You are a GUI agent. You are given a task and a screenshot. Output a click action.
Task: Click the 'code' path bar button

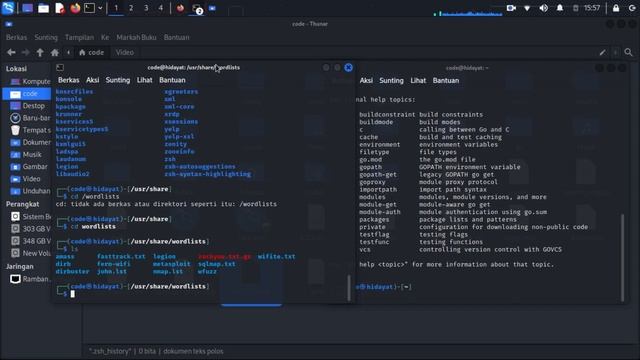coord(91,52)
